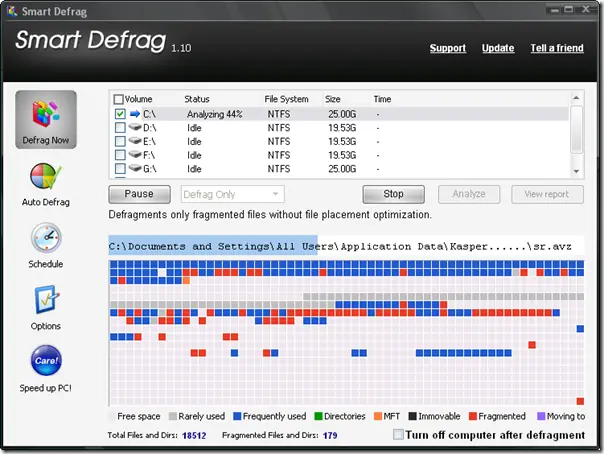Open the Support link

pyautogui.click(x=448, y=48)
